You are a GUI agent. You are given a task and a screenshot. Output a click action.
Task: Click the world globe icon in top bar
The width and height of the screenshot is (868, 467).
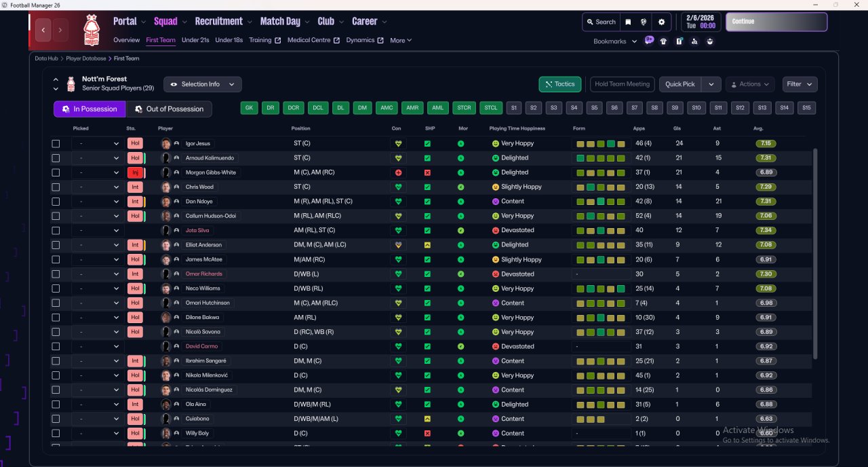(x=644, y=22)
